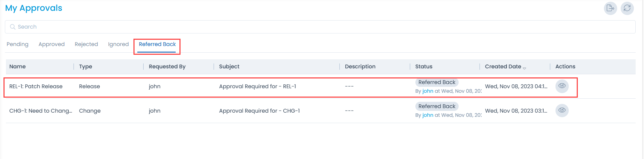Select the Ignored tab

[118, 44]
